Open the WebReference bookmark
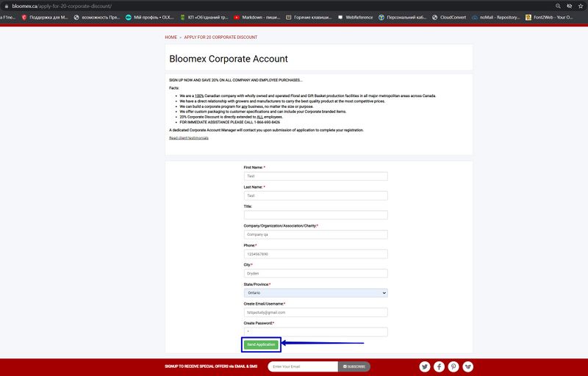 [356, 17]
